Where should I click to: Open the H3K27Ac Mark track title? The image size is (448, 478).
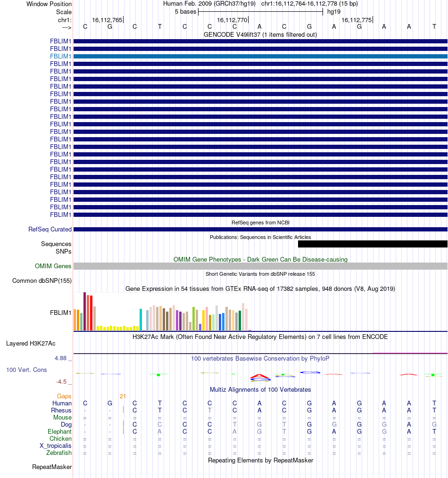coord(260,337)
